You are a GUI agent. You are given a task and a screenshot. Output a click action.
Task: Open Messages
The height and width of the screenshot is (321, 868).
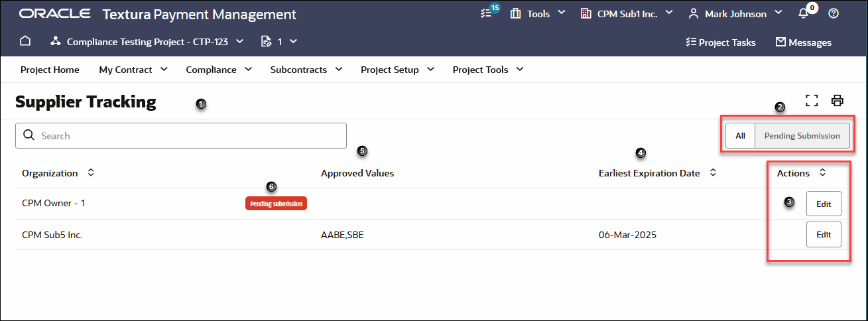click(x=803, y=42)
